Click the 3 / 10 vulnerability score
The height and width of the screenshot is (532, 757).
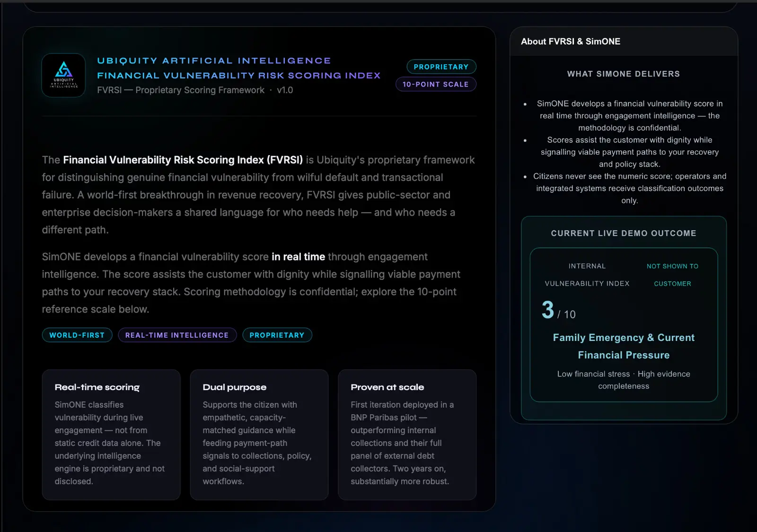(x=559, y=311)
